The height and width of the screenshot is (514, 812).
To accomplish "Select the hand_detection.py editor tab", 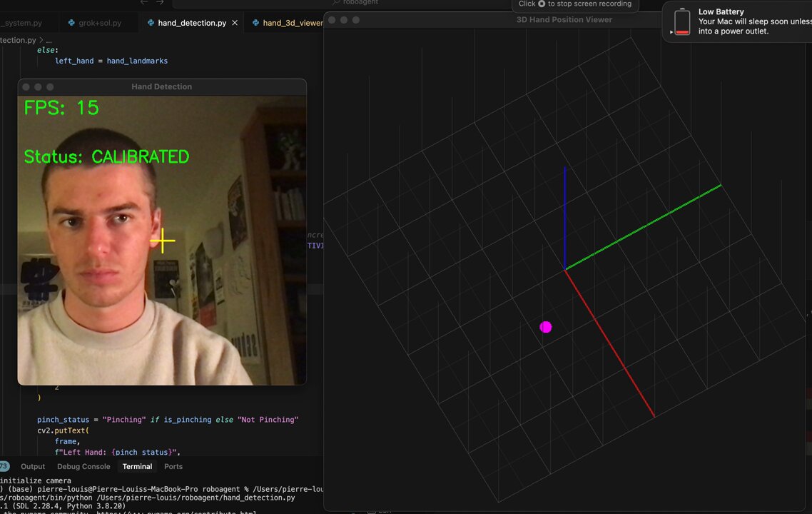I will tap(192, 23).
